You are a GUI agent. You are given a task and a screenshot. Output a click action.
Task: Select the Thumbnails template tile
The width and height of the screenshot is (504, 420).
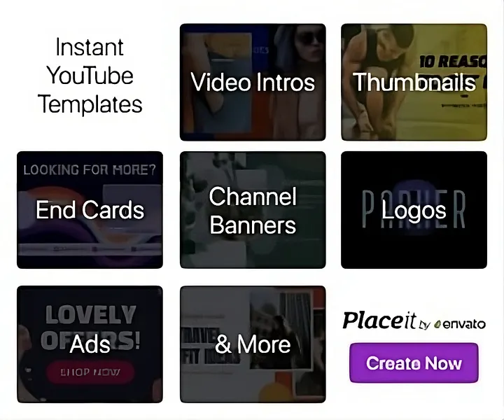[x=414, y=82]
